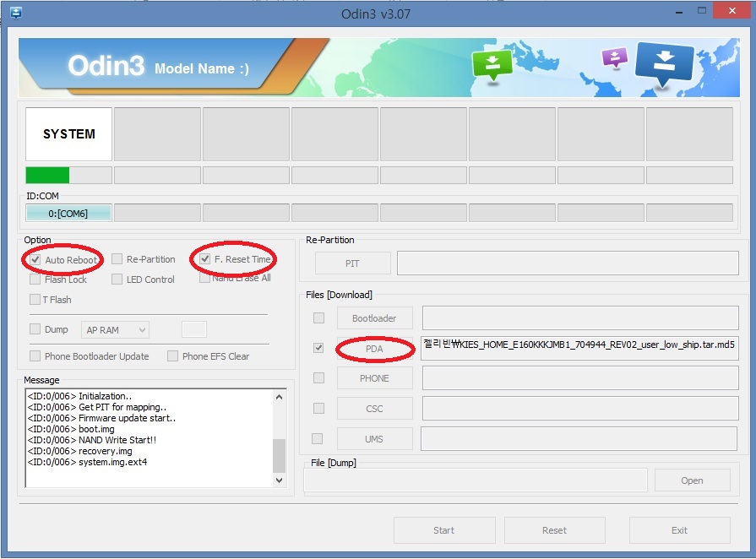Uncheck the PDA file checkbox

(x=318, y=348)
